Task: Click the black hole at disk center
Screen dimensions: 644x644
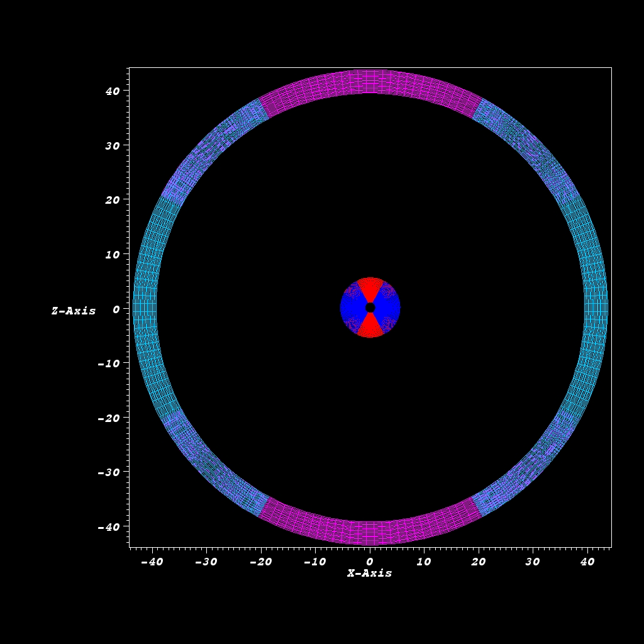Action: point(370,308)
